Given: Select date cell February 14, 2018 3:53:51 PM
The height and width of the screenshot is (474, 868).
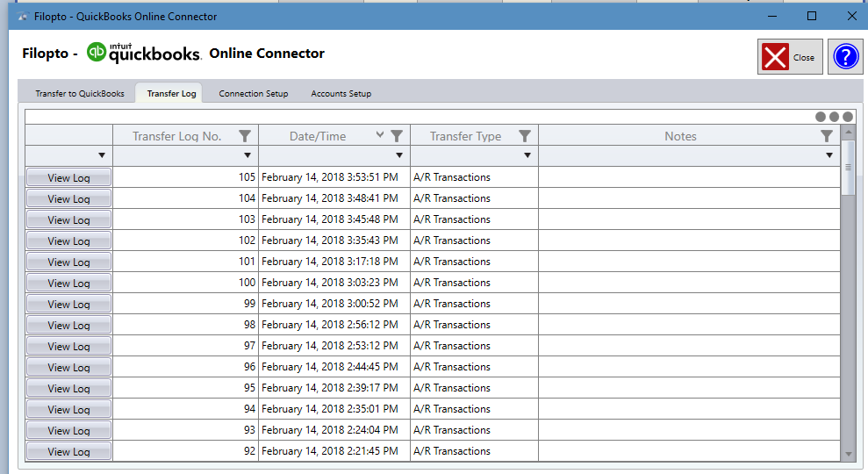Looking at the screenshot, I should click(334, 177).
